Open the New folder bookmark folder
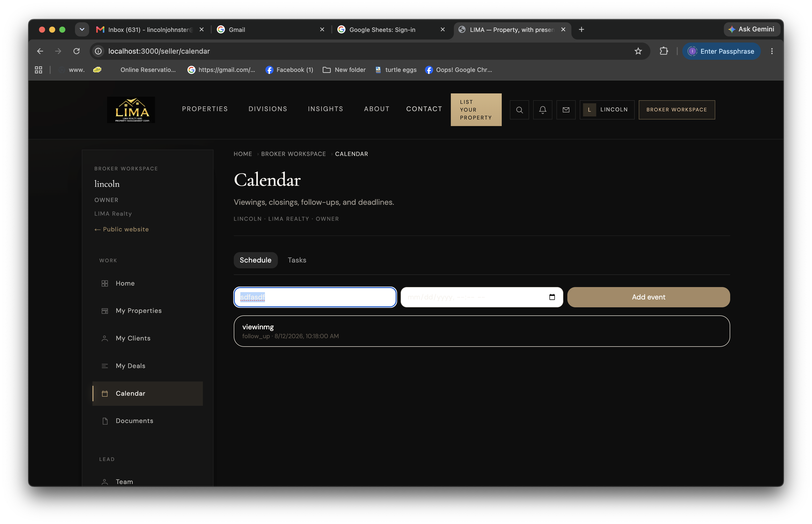 344,70
